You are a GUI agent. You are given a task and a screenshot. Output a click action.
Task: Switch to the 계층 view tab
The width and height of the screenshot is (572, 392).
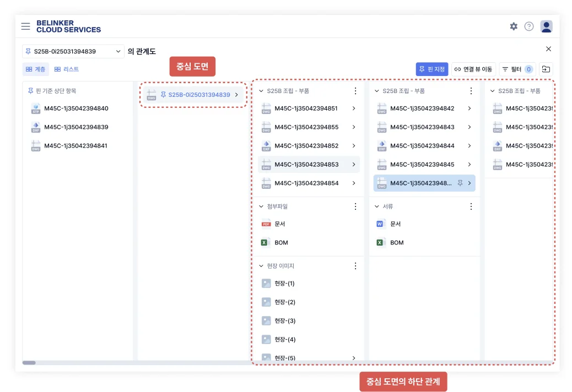[36, 69]
